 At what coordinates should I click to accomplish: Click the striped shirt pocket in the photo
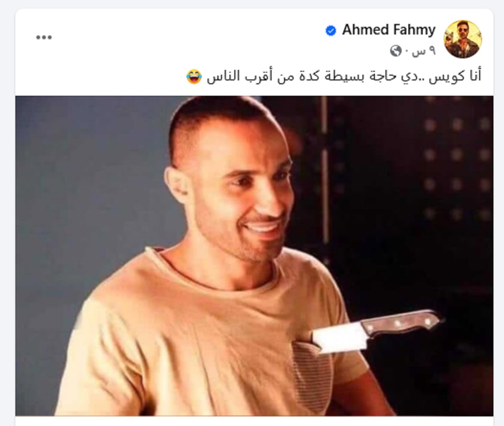[312, 376]
